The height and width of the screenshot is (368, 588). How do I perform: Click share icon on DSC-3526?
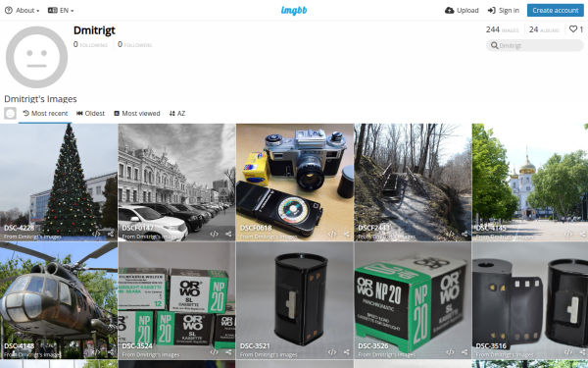(465, 352)
